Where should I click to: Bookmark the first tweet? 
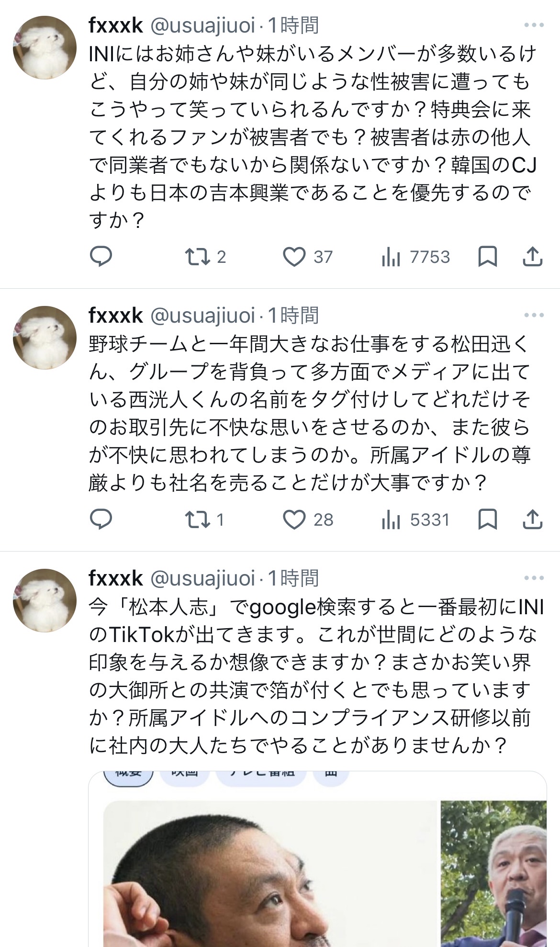tap(487, 257)
